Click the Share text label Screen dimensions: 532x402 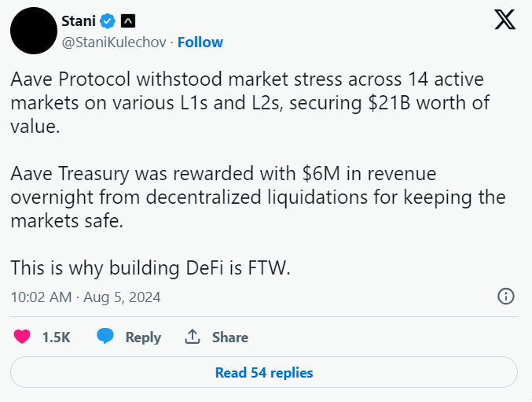230,337
